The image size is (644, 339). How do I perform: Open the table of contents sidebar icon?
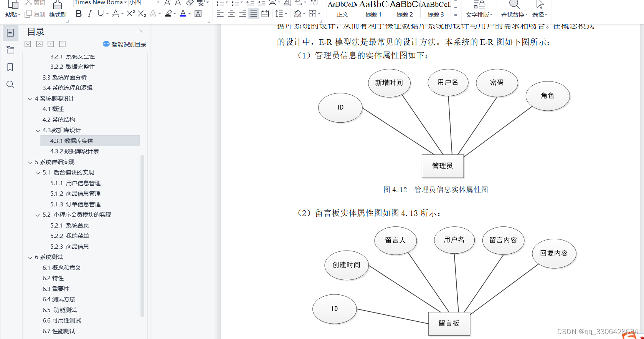click(10, 33)
